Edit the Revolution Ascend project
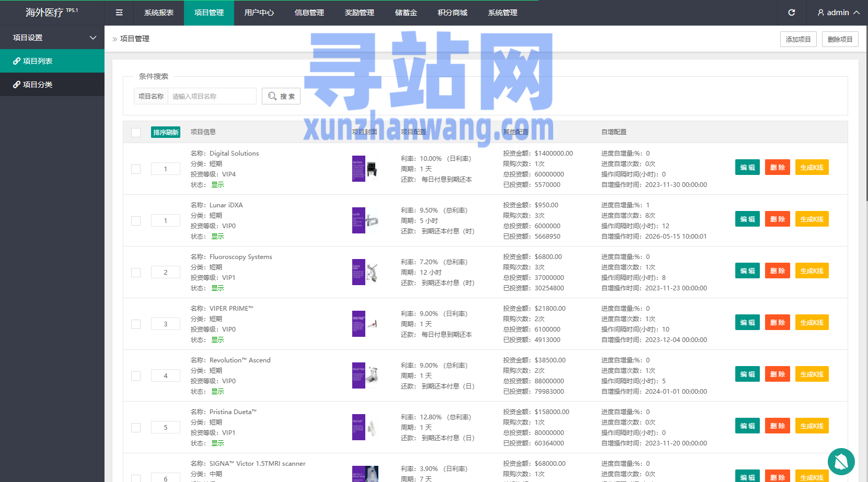The image size is (868, 482). 747,374
